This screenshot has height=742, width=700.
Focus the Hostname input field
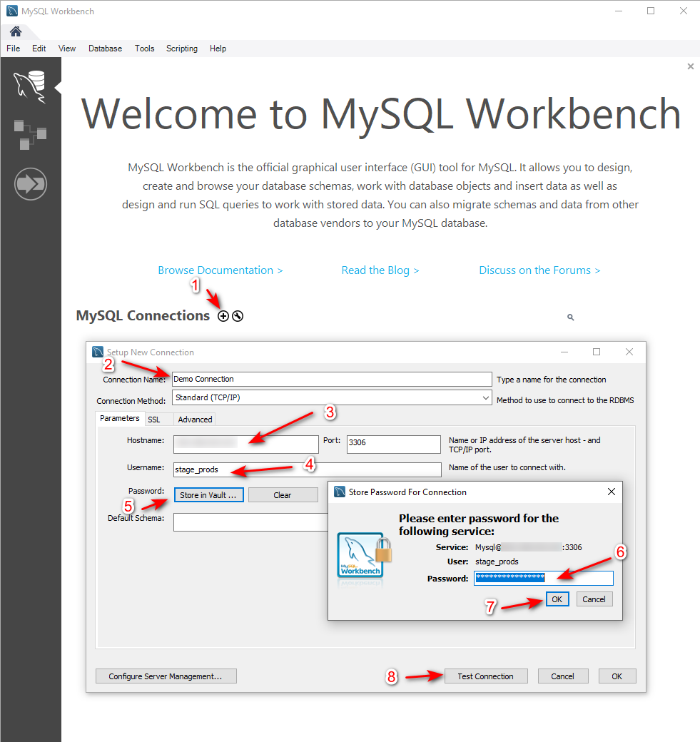pos(245,444)
